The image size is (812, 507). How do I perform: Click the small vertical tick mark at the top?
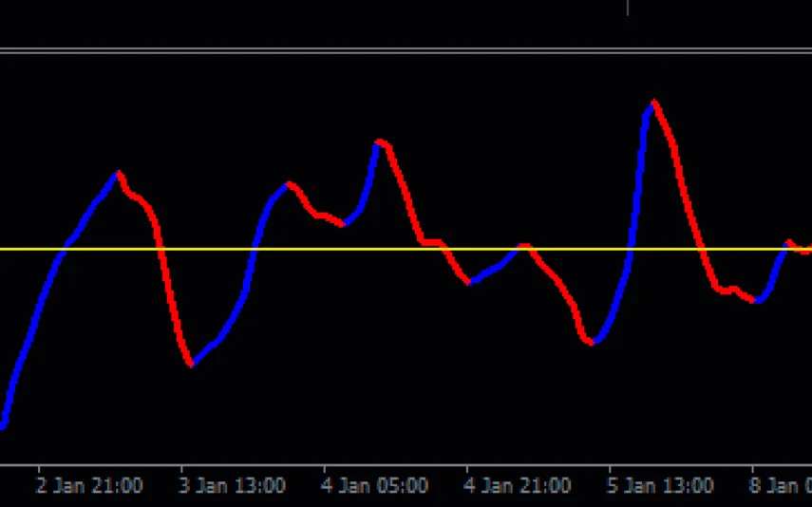[628, 8]
